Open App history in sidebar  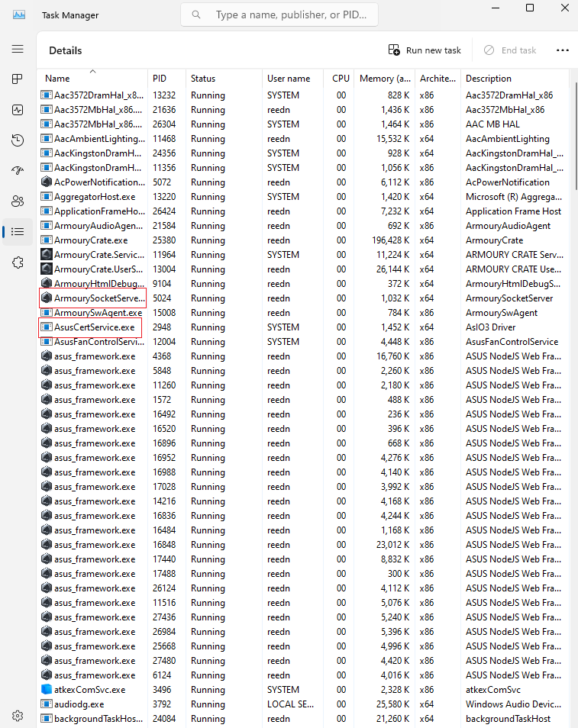(18, 140)
